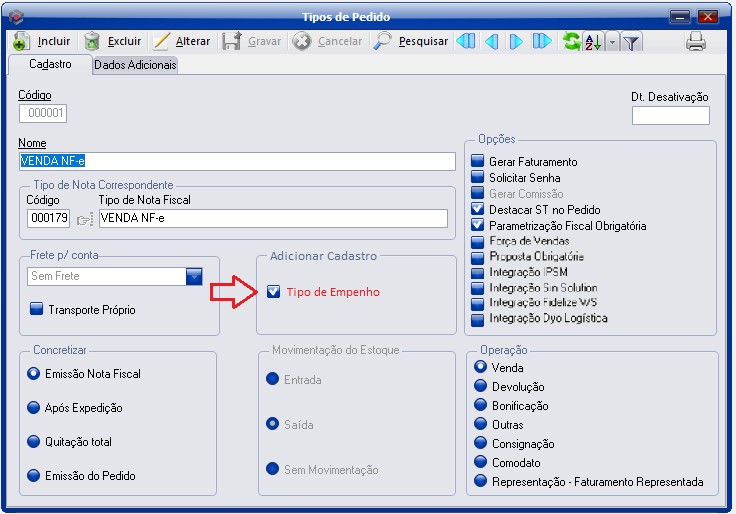Select the Cadastro tab
This screenshot has height=514, width=736.
coord(47,65)
